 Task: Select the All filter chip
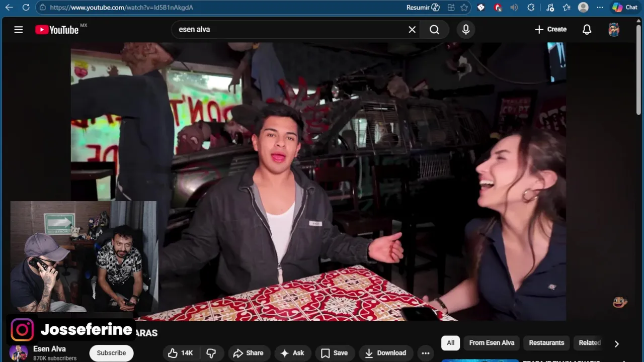tap(450, 343)
